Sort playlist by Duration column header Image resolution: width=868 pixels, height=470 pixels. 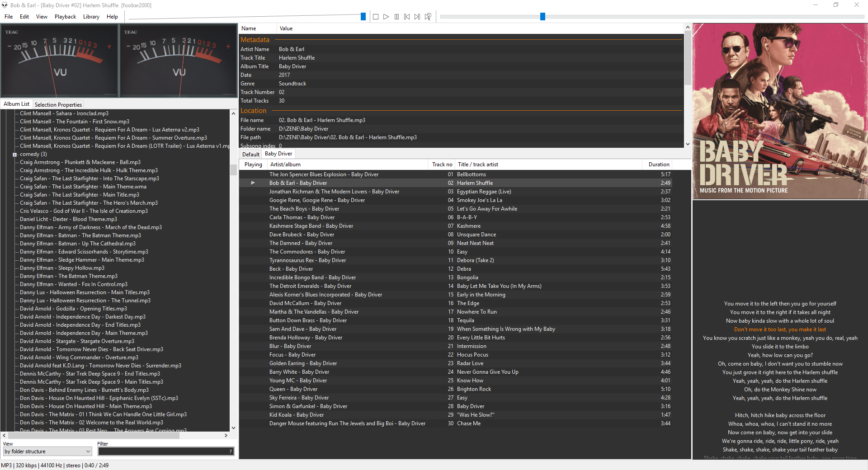point(658,164)
